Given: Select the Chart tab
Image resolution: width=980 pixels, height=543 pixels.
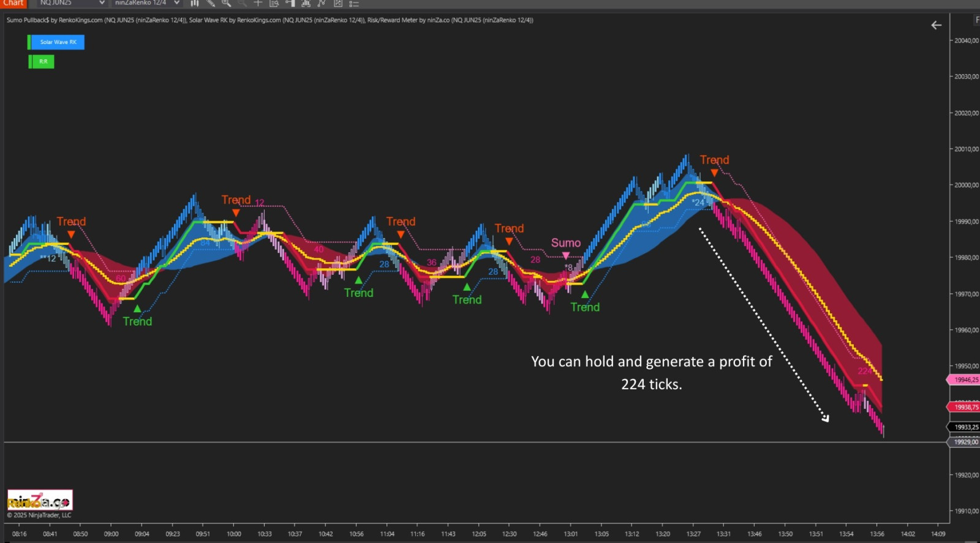Looking at the screenshot, I should (x=13, y=3).
